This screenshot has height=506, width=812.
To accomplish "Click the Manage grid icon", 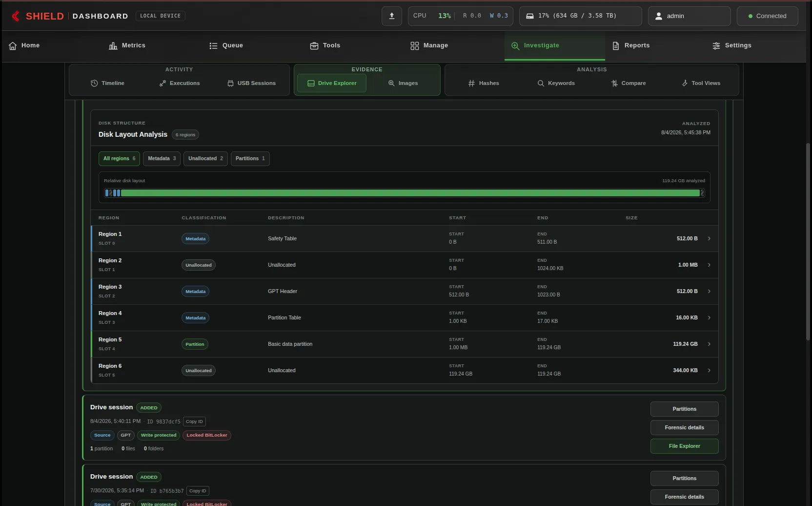I will pyautogui.click(x=415, y=45).
